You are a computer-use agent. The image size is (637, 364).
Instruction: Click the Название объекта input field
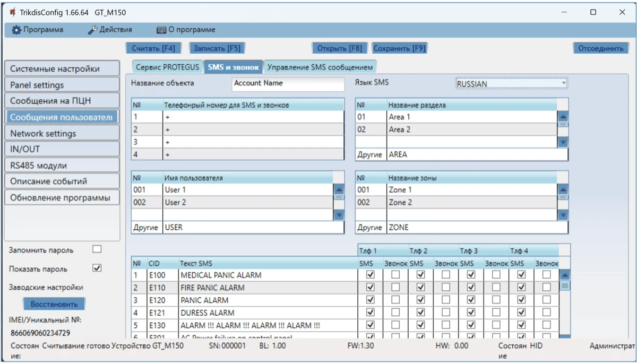(288, 83)
